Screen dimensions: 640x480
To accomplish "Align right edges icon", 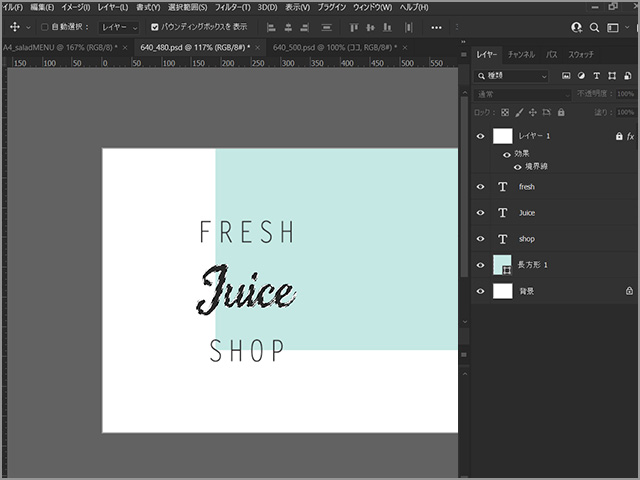I will [x=304, y=27].
